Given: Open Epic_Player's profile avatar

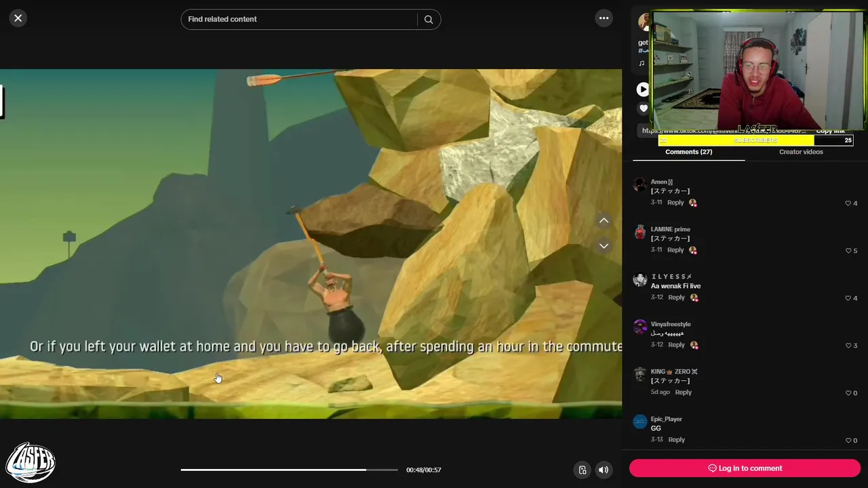Looking at the screenshot, I should (x=640, y=422).
